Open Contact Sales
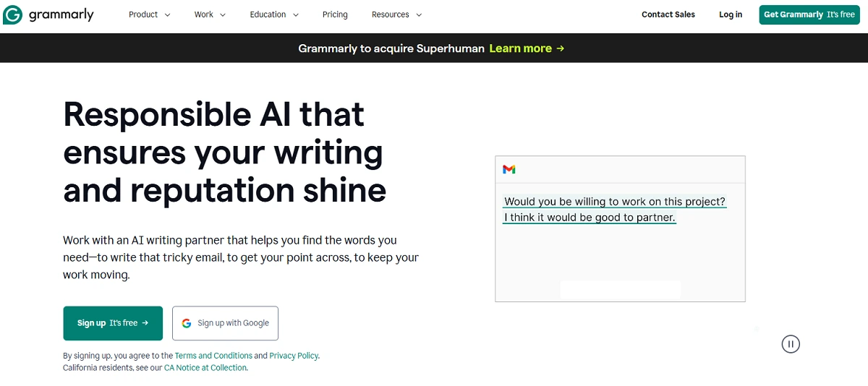 (x=668, y=14)
